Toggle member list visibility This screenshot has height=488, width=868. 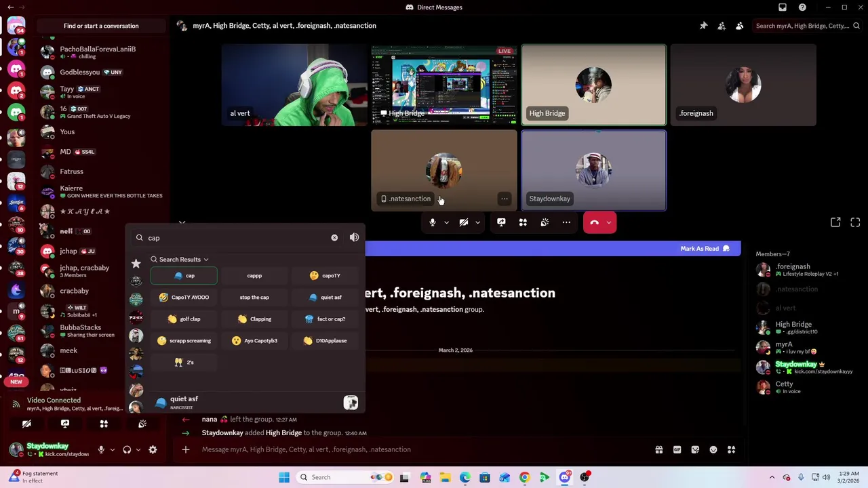tap(739, 26)
